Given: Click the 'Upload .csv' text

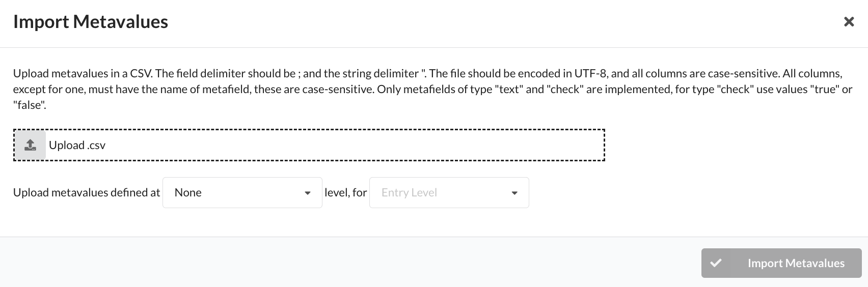Looking at the screenshot, I should coord(77,145).
